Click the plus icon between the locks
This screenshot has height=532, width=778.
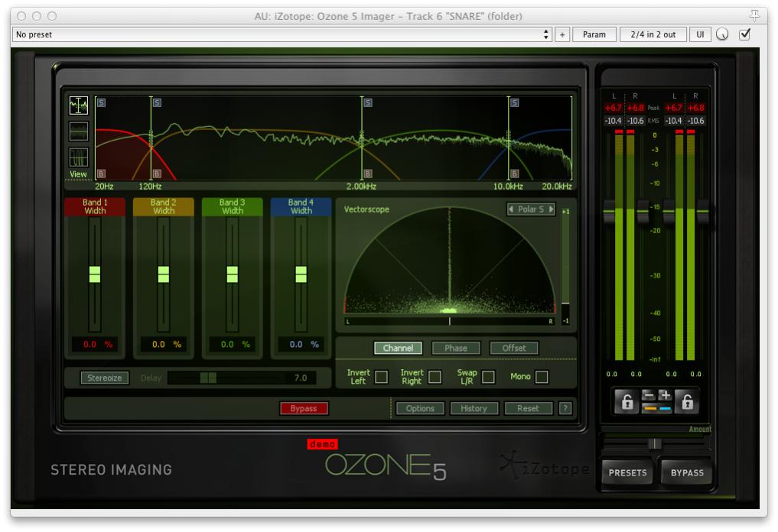(666, 395)
